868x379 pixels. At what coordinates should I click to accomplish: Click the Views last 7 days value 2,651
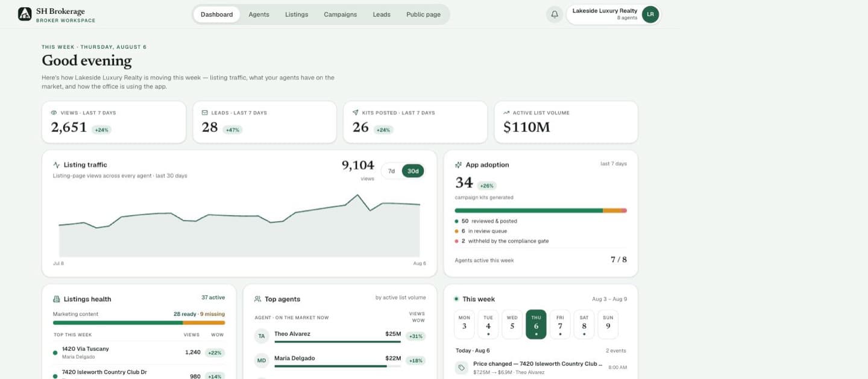pyautogui.click(x=69, y=127)
